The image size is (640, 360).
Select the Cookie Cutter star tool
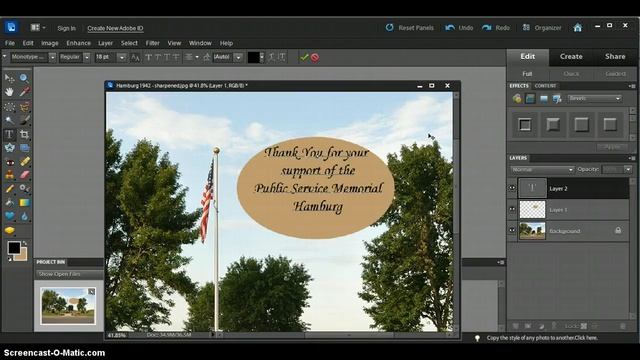(9, 148)
